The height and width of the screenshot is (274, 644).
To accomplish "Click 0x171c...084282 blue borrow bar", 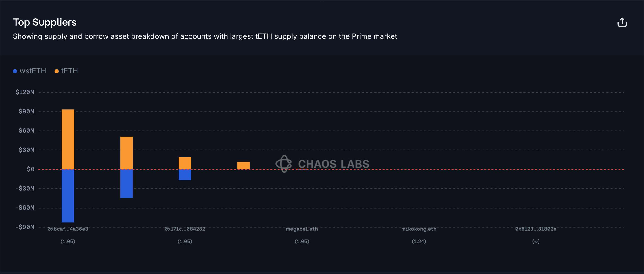I will click(x=185, y=175).
